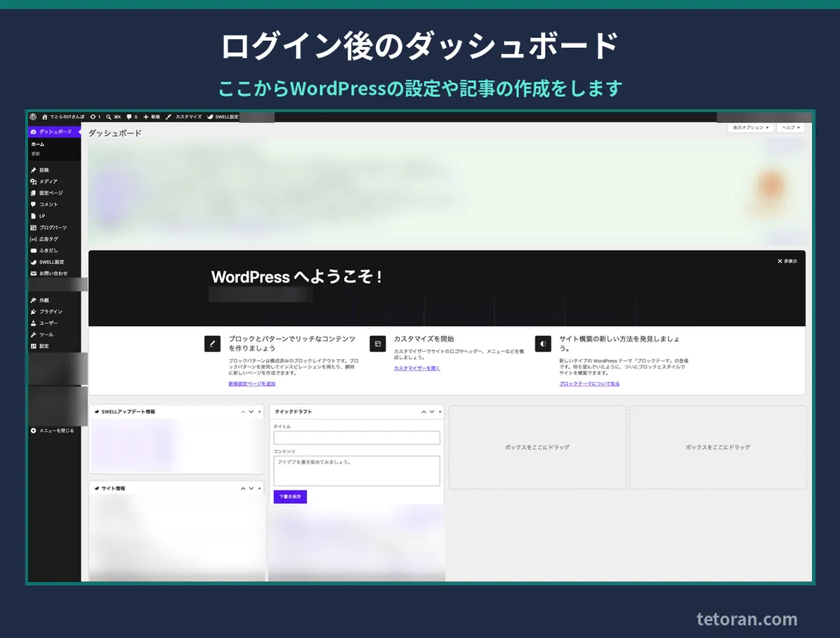Click ダッシュボード page heading text
The image size is (840, 638).
point(114,133)
